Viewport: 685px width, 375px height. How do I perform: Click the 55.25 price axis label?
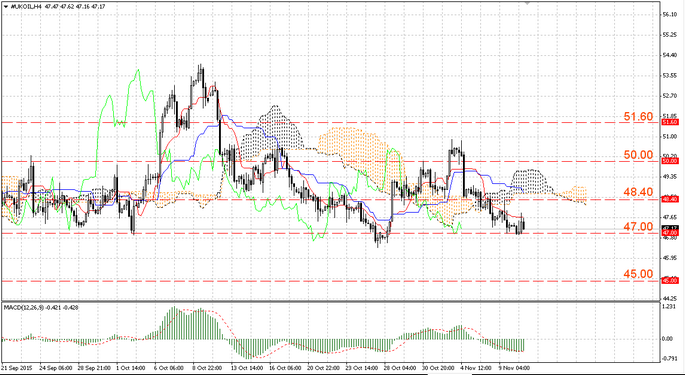point(669,35)
